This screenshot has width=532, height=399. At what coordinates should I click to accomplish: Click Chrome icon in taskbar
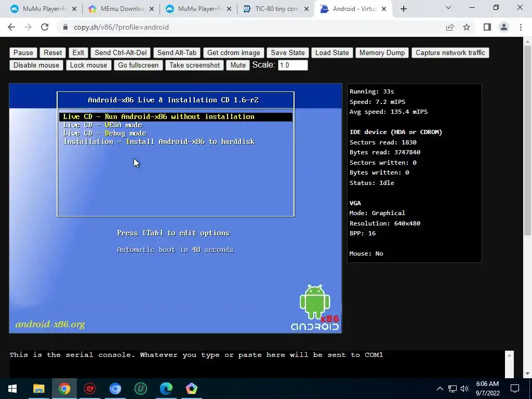point(64,389)
